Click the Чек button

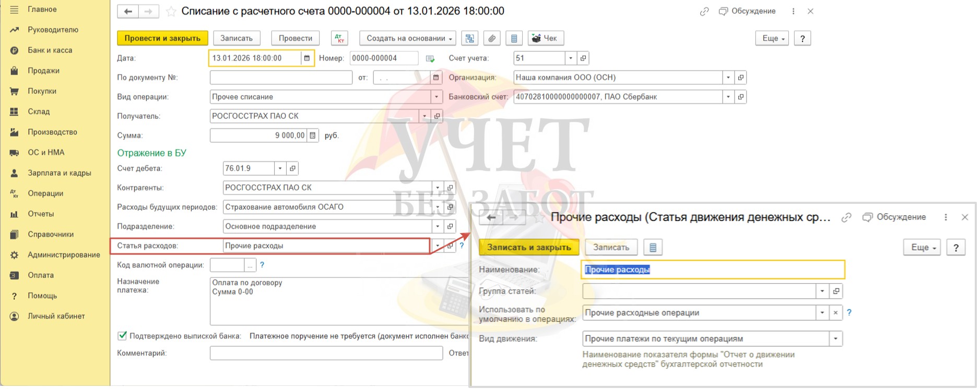(x=546, y=38)
